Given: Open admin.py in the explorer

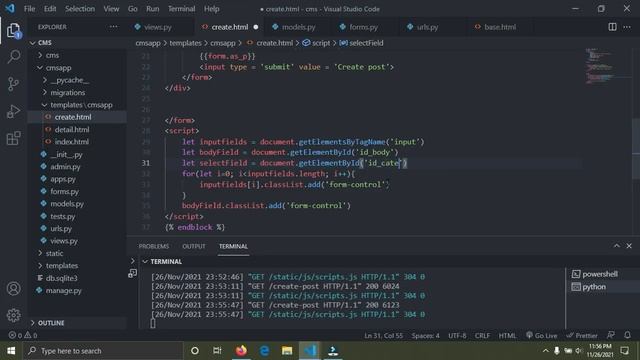Looking at the screenshot, I should coord(65,167).
